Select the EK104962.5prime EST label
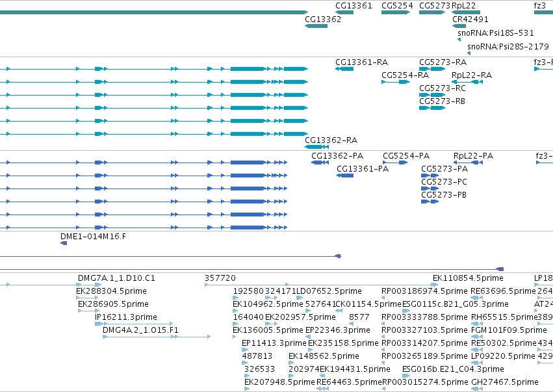 click(268, 304)
